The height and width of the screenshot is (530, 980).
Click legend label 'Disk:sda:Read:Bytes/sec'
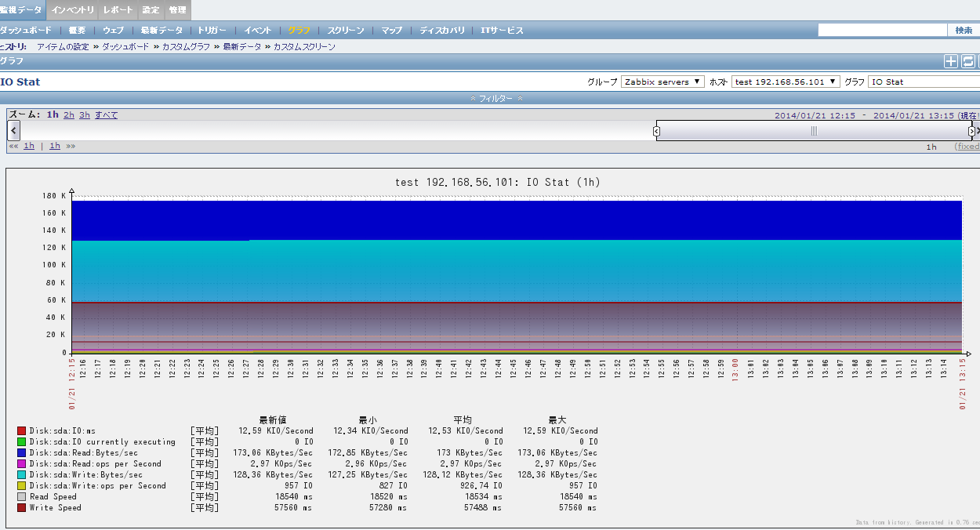click(x=84, y=453)
